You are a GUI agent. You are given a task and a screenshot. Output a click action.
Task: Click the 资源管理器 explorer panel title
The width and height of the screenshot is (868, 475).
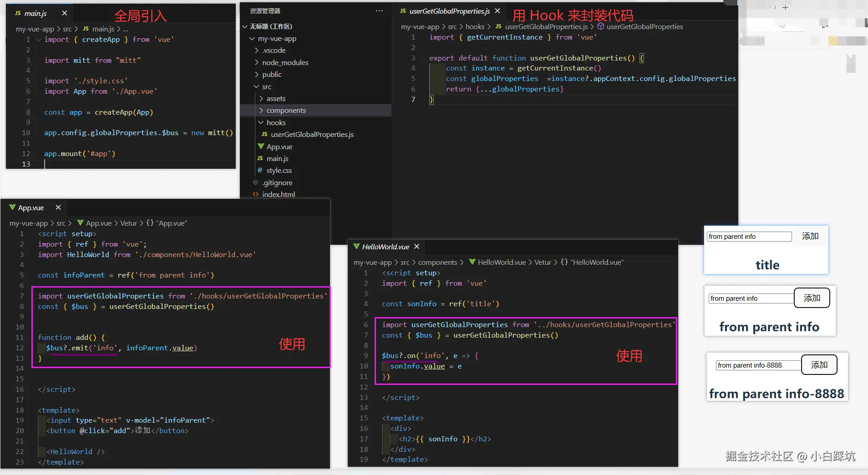tap(265, 11)
